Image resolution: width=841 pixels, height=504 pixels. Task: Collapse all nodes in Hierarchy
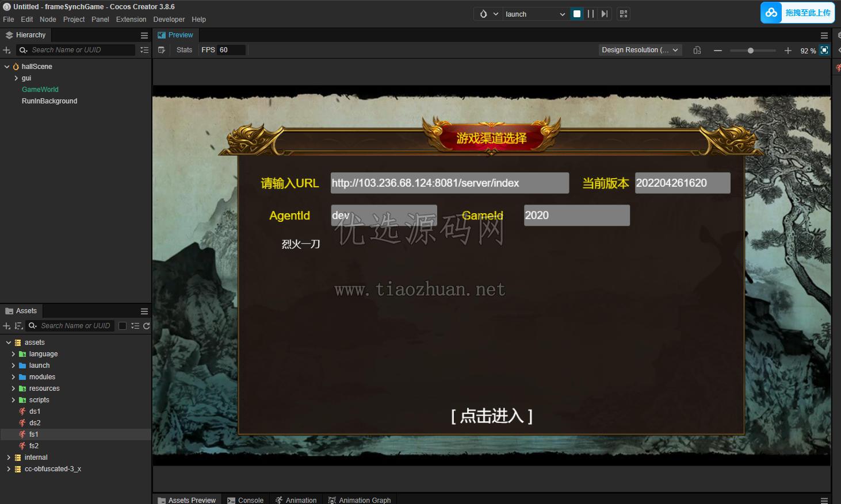pyautogui.click(x=144, y=50)
